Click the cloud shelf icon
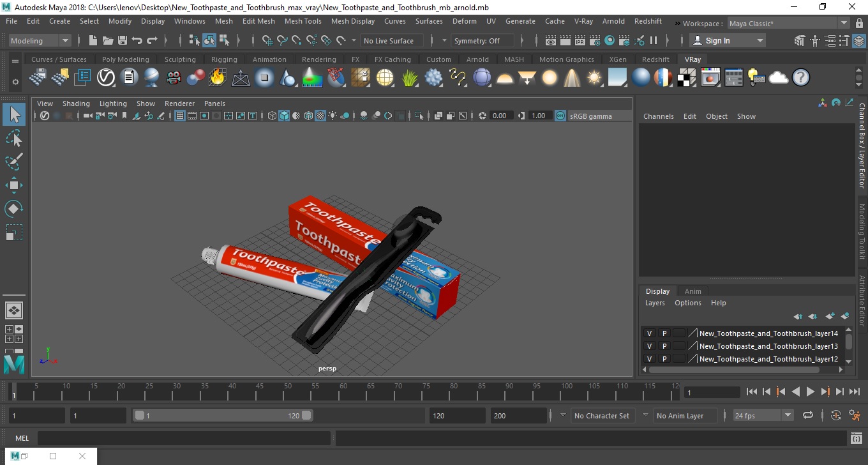This screenshot has width=868, height=465. 779,78
